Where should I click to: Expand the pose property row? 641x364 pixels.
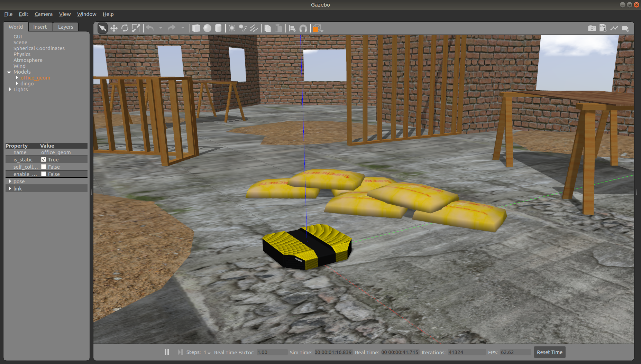(x=10, y=181)
